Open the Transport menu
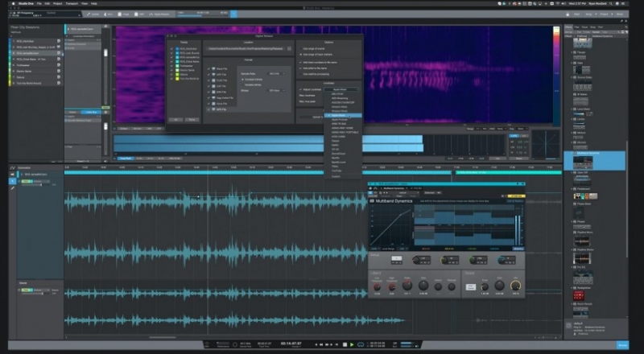644x354 pixels. click(72, 3)
